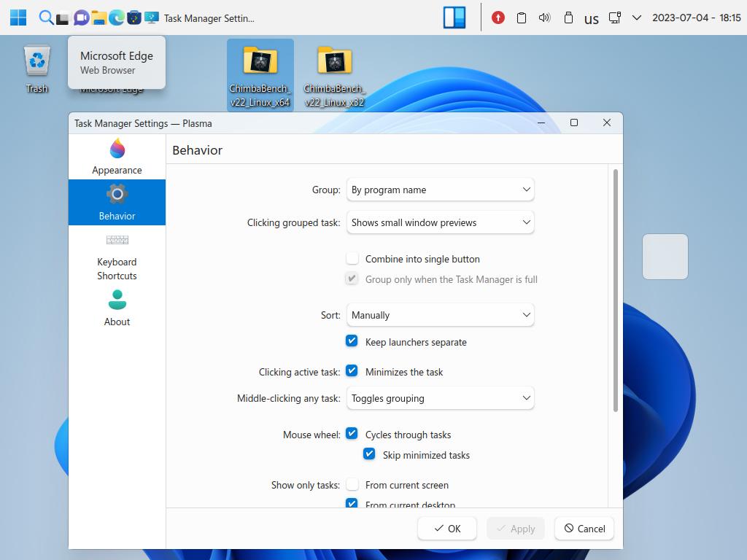The image size is (747, 560).
Task: Open the Trash on the desktop
Action: coord(36,69)
